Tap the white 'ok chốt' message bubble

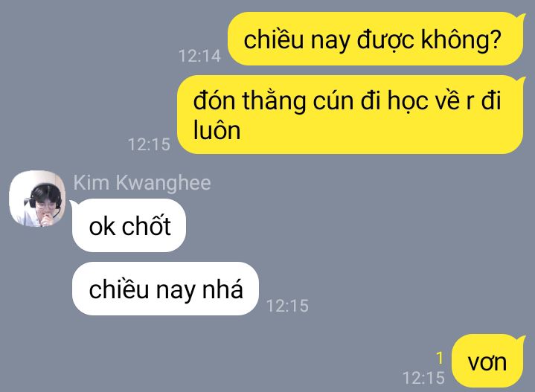click(129, 225)
